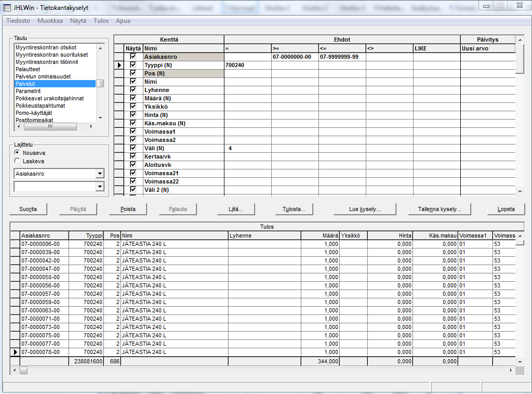
Task: Click the right arrow of Taulu horizontal scrollbar
Action: coord(91,127)
